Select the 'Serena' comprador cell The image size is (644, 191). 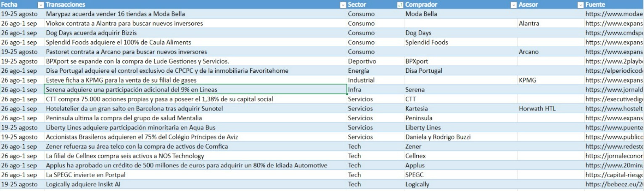tap(461, 90)
